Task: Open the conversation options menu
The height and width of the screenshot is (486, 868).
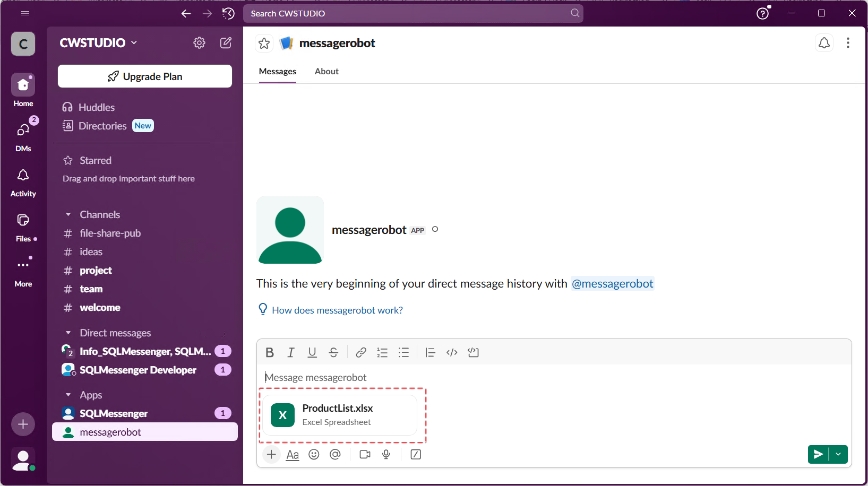Action: coord(848,43)
